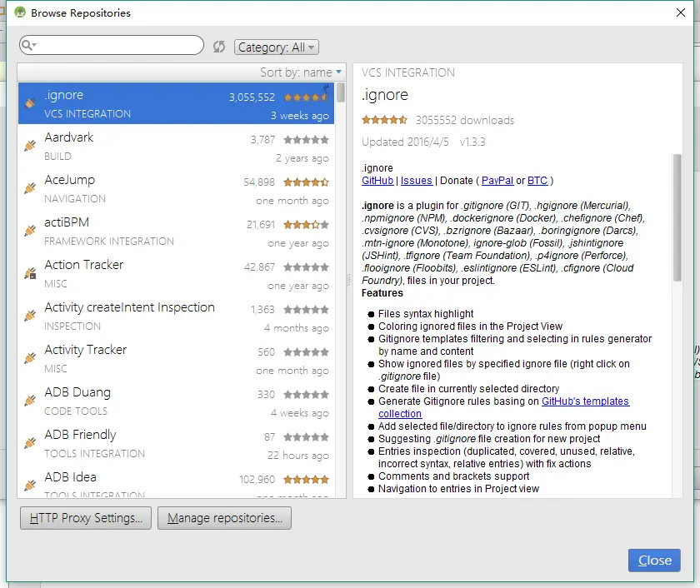Image resolution: width=700 pixels, height=588 pixels.
Task: Click the plug icon beside actiBPM
Action: [x=30, y=230]
